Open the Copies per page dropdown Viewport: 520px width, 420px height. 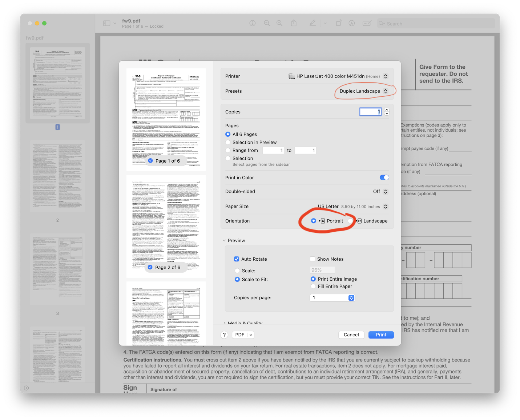[332, 298]
